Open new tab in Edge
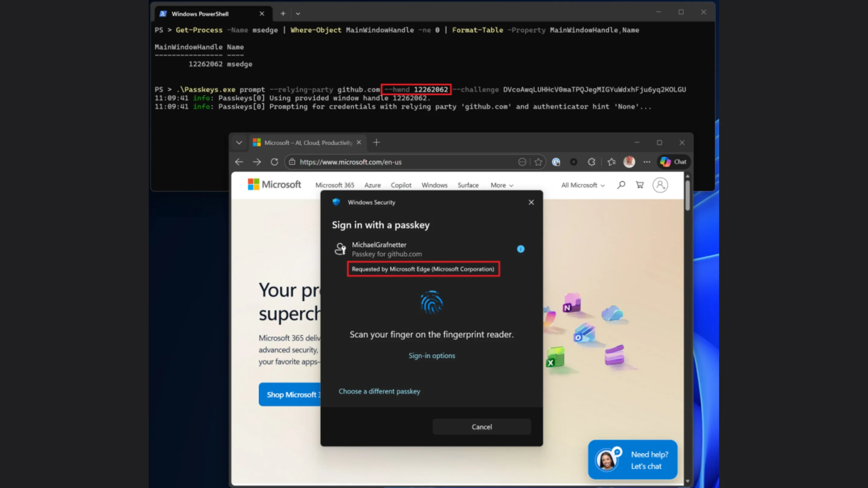 pyautogui.click(x=376, y=142)
